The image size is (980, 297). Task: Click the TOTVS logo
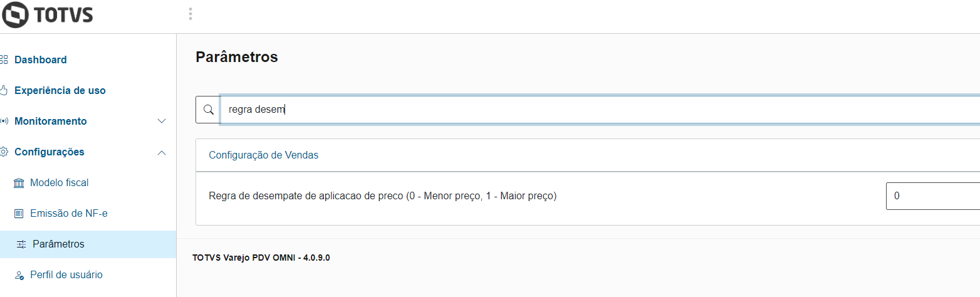coord(47,15)
